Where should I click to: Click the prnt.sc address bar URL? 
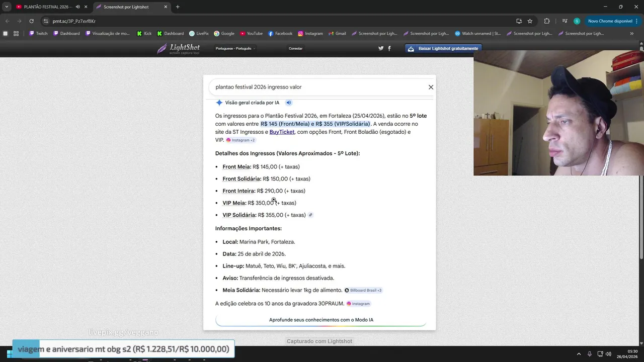[x=74, y=21]
